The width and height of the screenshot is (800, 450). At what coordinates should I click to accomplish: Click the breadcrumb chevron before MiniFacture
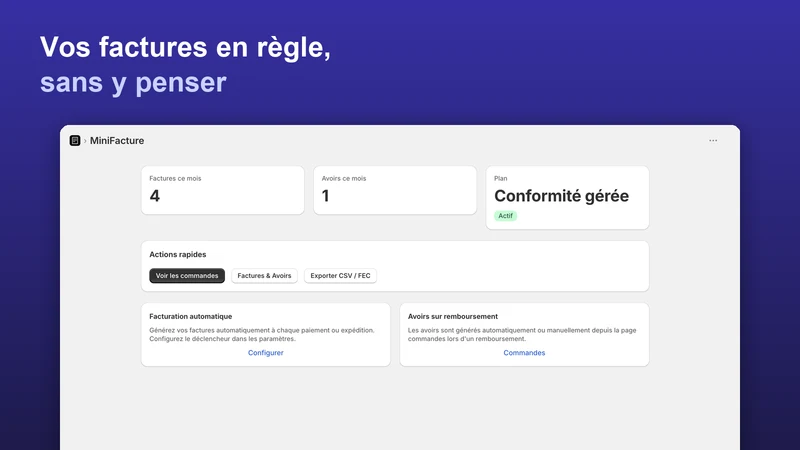click(x=85, y=141)
